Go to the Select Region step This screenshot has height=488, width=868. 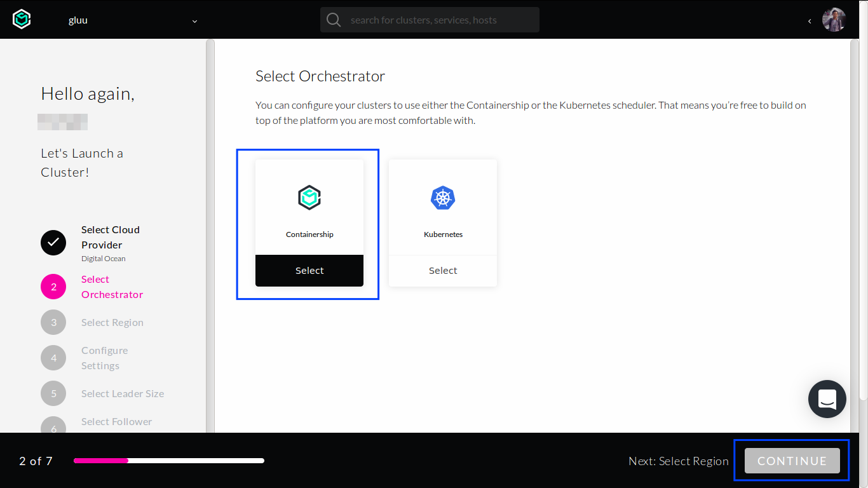(x=112, y=322)
